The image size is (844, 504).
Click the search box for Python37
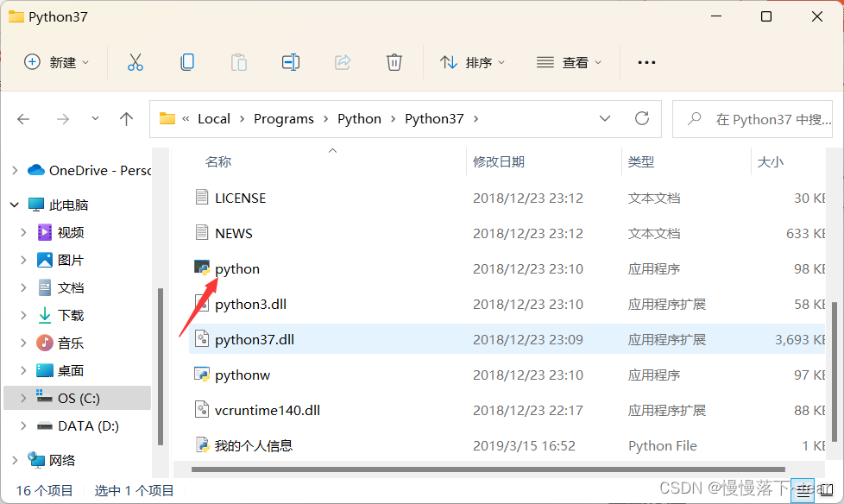[753, 119]
